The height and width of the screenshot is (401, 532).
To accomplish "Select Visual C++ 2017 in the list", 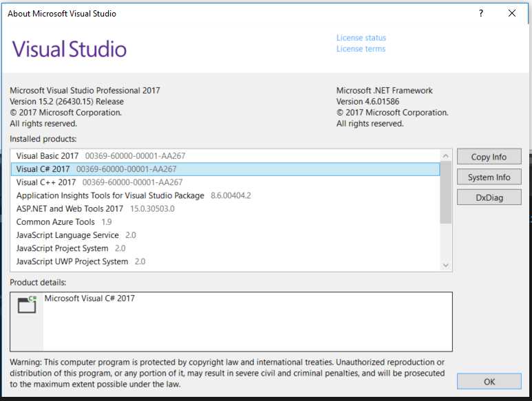I will coord(225,182).
